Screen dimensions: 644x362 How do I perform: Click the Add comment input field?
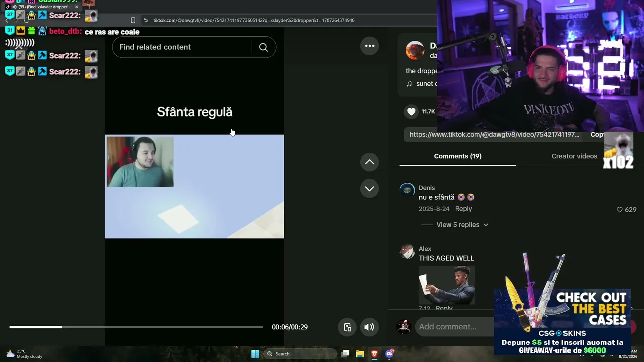[453, 327]
